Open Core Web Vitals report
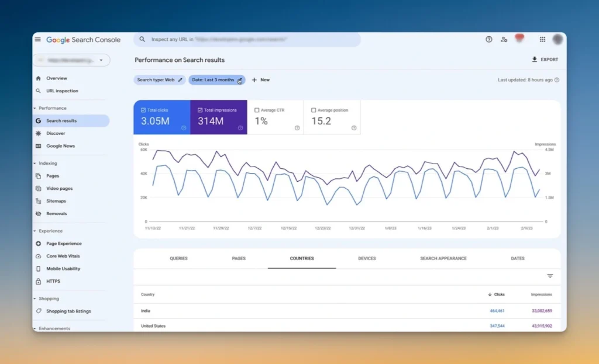This screenshot has height=364, width=599. [x=64, y=256]
